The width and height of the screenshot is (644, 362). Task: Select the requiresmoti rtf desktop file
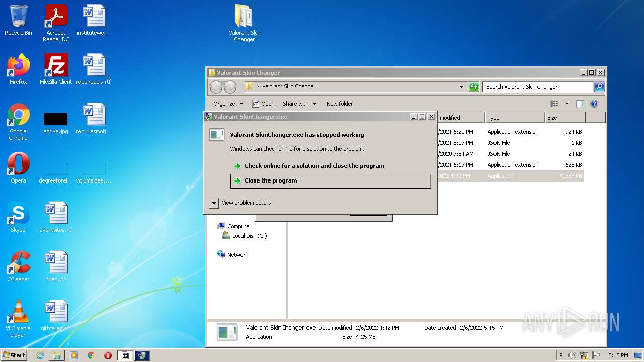[94, 118]
